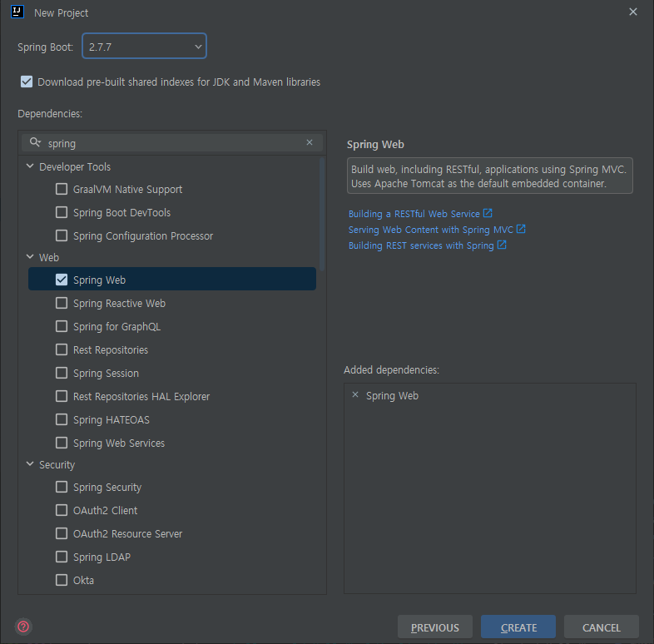Image resolution: width=654 pixels, height=644 pixels.
Task: Click the CANCEL button
Action: [601, 627]
